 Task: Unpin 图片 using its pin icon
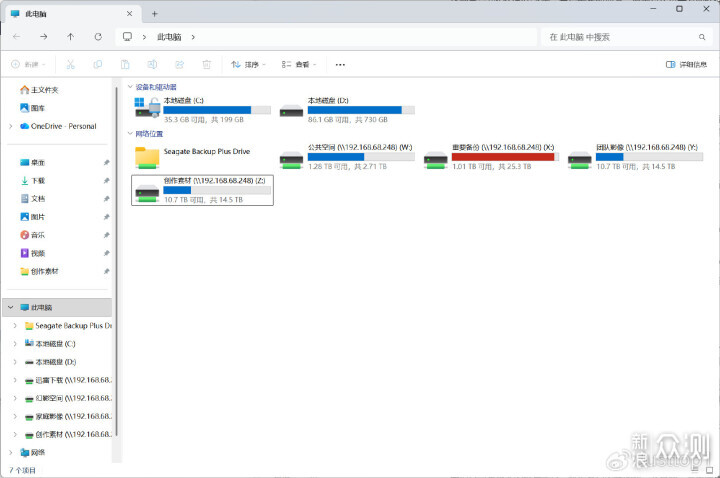(x=106, y=217)
